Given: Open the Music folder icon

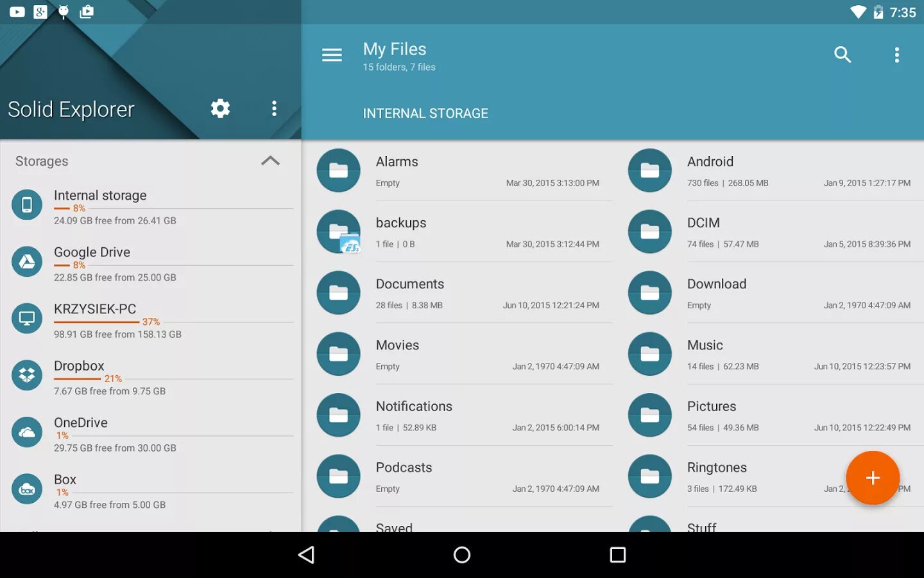Looking at the screenshot, I should click(x=650, y=354).
